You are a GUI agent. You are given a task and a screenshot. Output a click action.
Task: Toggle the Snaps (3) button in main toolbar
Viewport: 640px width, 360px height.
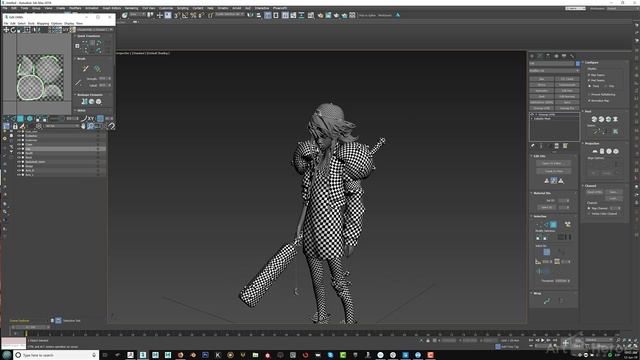coord(176,16)
